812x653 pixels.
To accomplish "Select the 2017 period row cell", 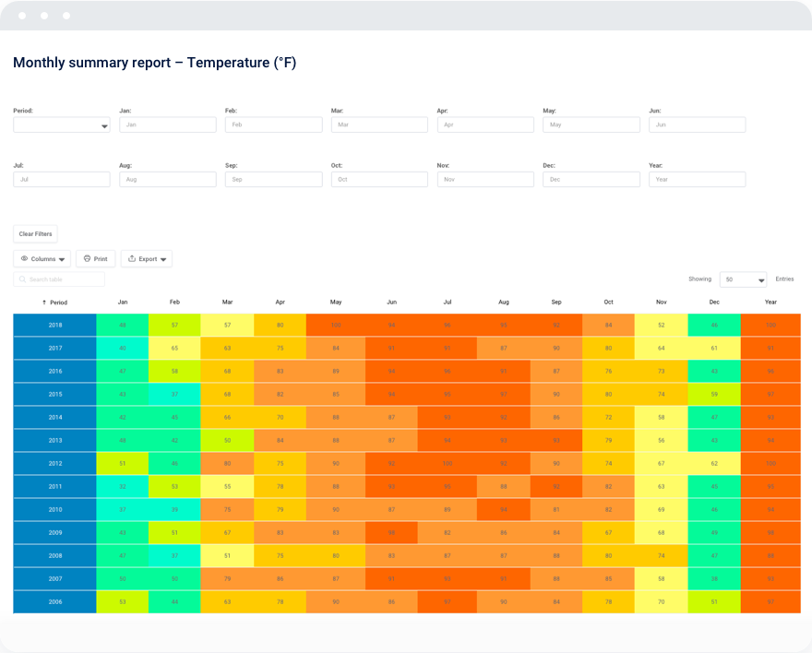I will point(54,349).
